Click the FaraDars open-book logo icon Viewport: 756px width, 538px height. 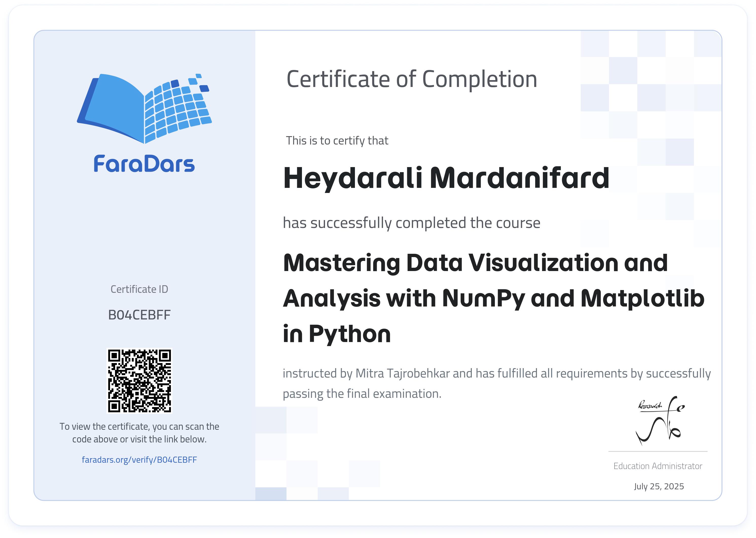pyautogui.click(x=145, y=109)
